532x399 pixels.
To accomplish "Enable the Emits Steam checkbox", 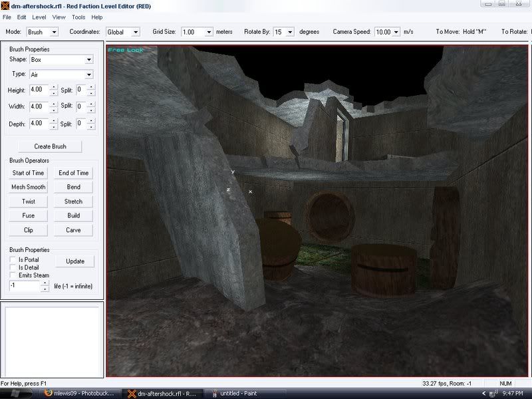I will [x=13, y=275].
